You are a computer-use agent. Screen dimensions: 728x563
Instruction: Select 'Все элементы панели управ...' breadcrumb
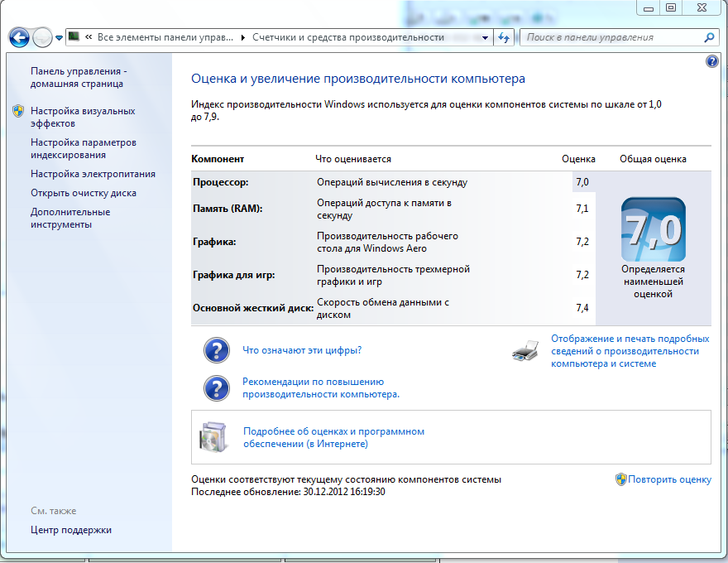pos(165,37)
